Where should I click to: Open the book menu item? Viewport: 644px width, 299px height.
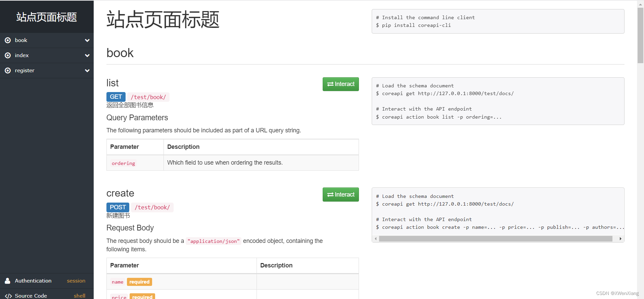(x=47, y=40)
